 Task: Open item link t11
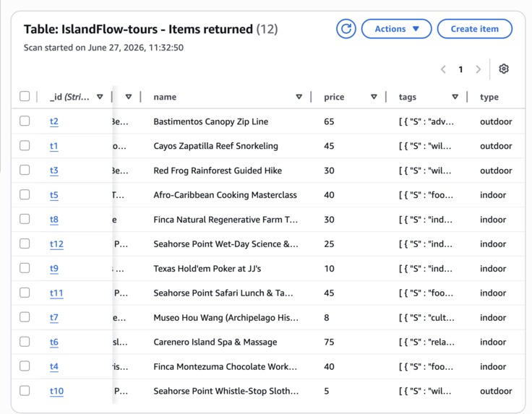coord(56,293)
